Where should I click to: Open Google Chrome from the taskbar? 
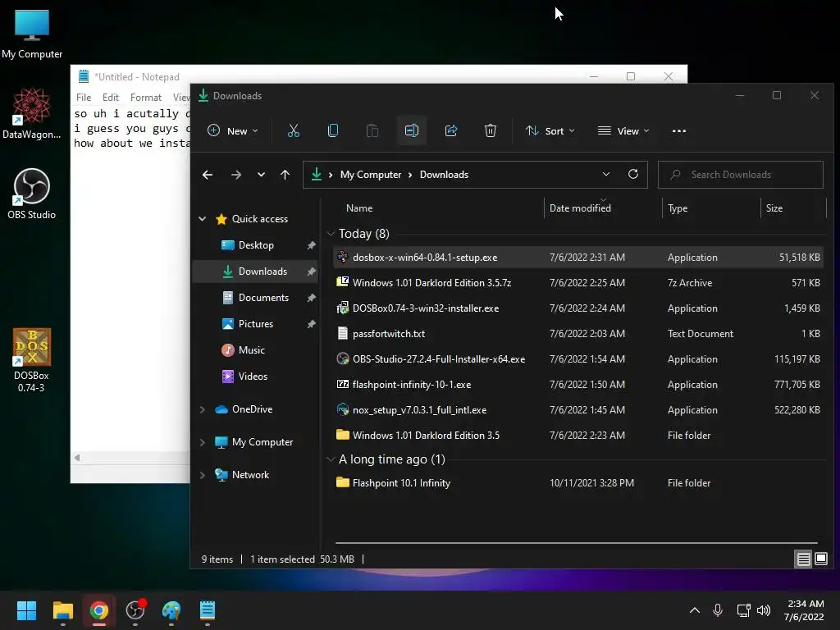(99, 610)
